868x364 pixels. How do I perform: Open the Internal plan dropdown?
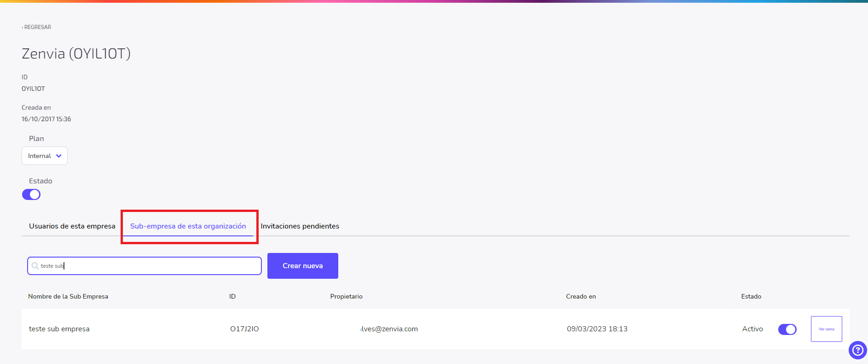(x=45, y=156)
